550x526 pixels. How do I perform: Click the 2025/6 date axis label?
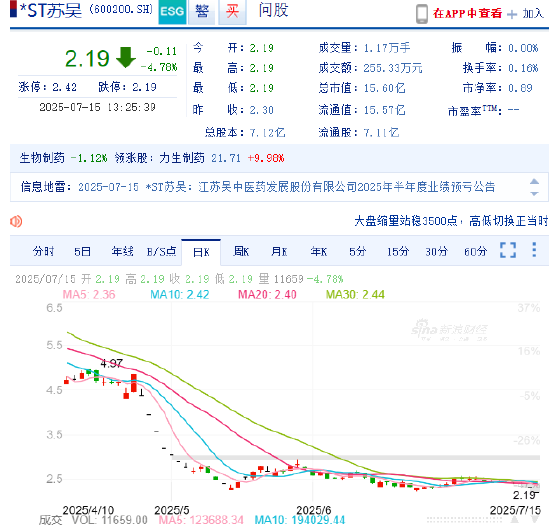click(314, 510)
